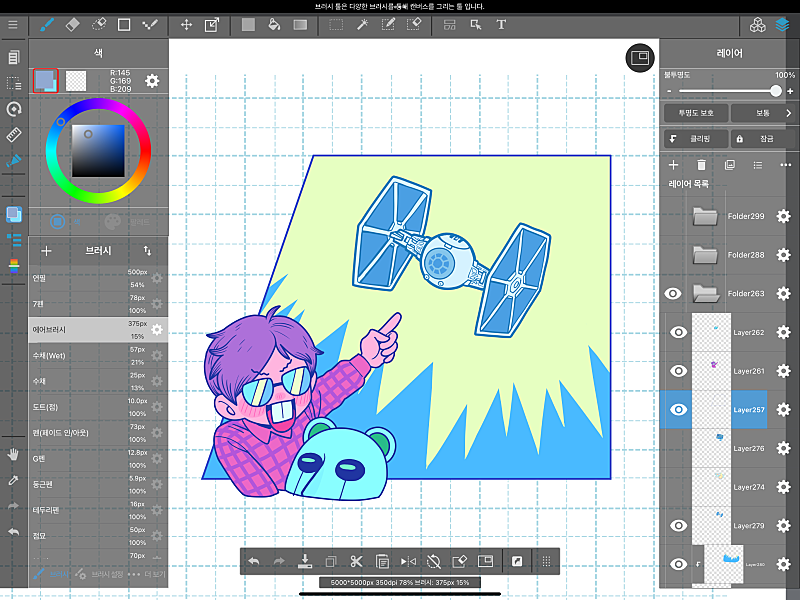Click the scissors cut icon

pos(382,562)
